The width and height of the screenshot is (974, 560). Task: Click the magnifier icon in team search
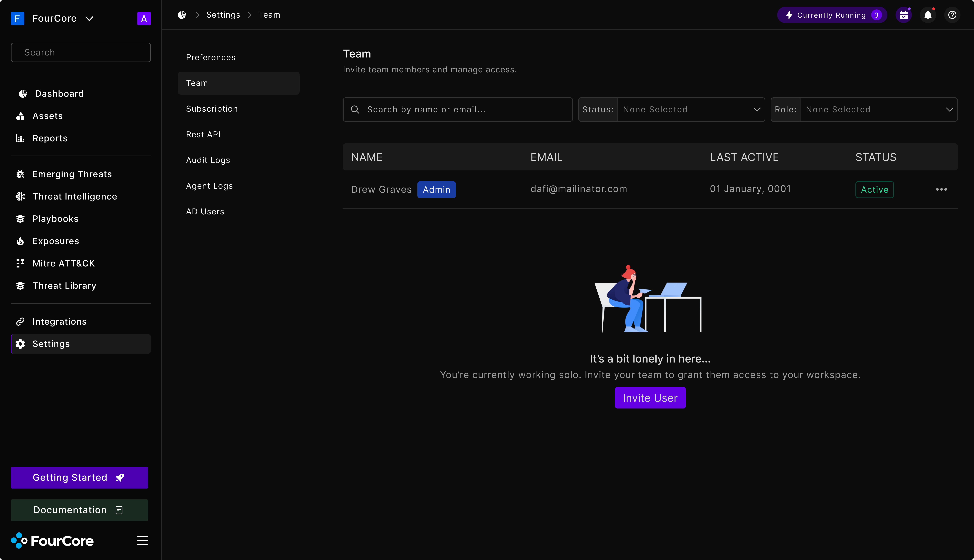pyautogui.click(x=355, y=110)
